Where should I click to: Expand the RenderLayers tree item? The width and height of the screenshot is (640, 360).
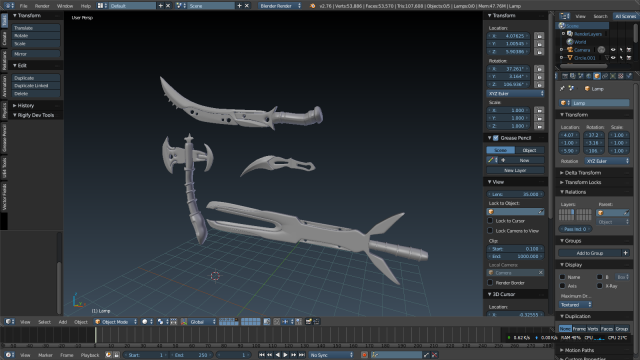(x=564, y=34)
